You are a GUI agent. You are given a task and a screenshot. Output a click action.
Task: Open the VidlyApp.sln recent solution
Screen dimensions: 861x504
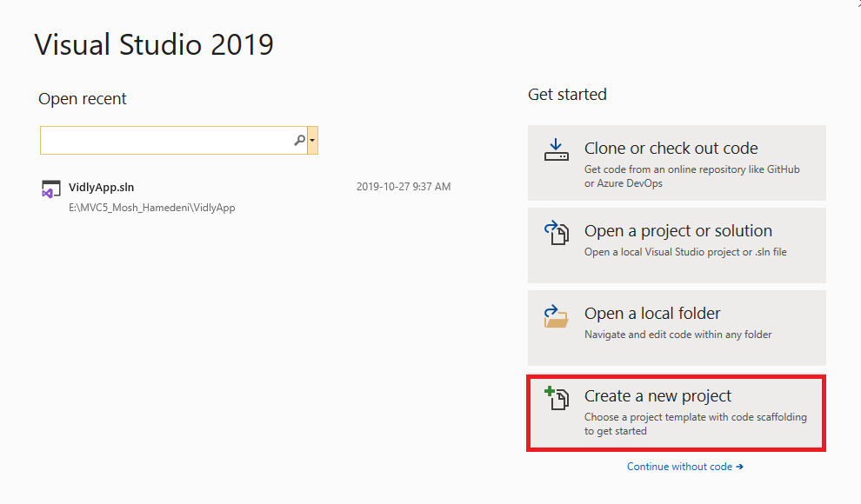point(102,187)
